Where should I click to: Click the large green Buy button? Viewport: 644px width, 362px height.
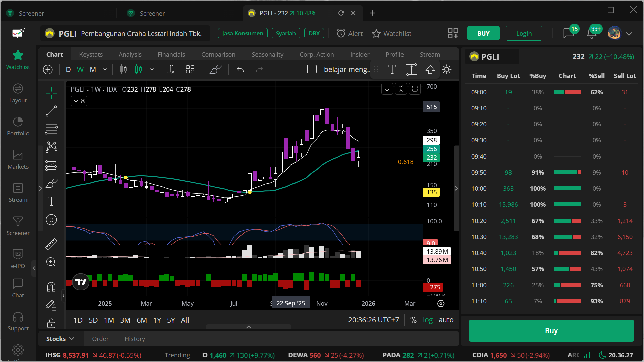pos(551,331)
